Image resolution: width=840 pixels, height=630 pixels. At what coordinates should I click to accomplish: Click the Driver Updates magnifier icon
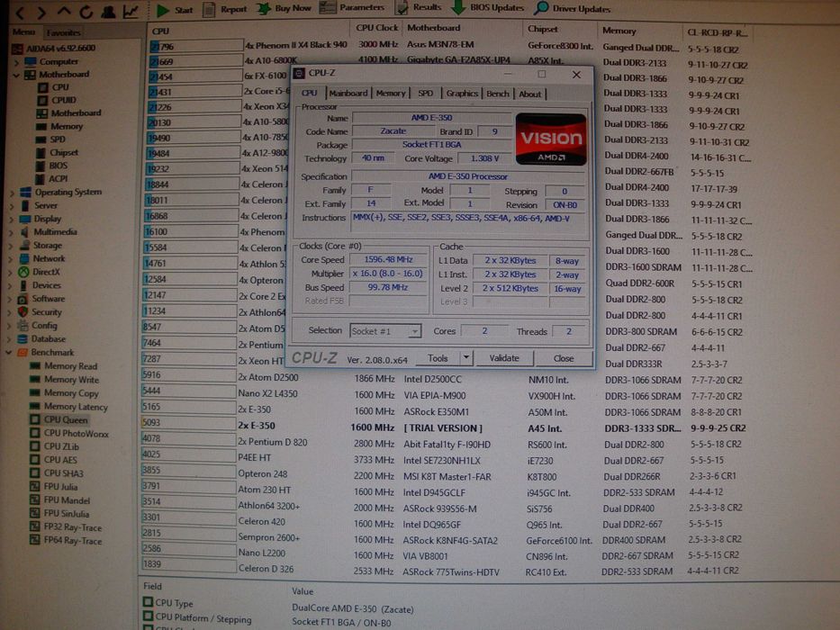pyautogui.click(x=542, y=8)
